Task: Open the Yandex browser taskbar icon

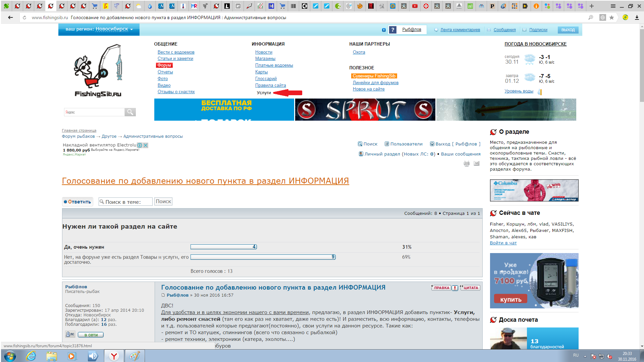Action: coord(114,356)
